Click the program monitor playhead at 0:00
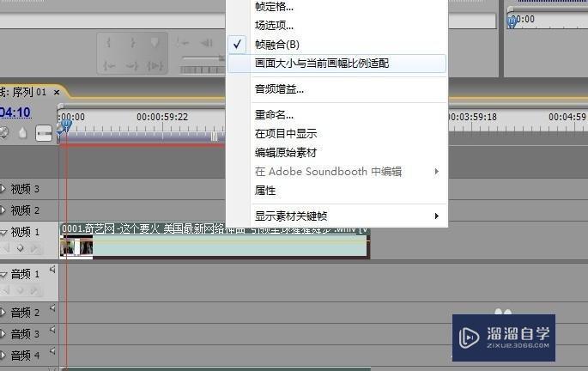 pyautogui.click(x=512, y=21)
